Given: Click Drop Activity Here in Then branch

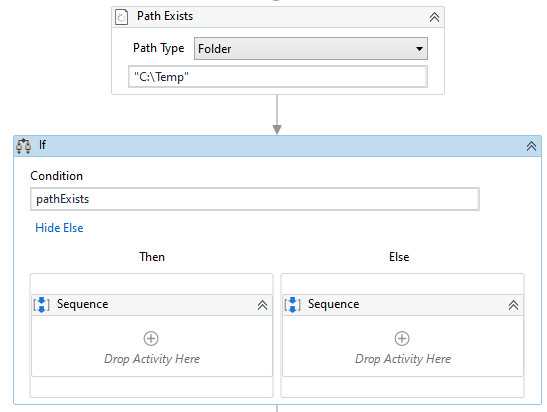Looking at the screenshot, I should pyautogui.click(x=152, y=359).
